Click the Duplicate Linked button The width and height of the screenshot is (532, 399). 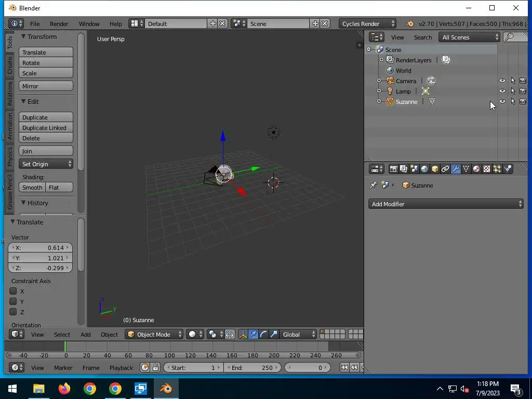point(46,128)
